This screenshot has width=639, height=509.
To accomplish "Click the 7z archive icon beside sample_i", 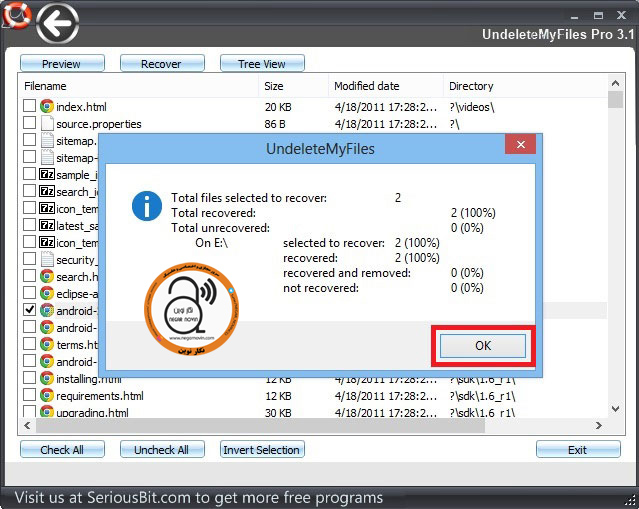I will (47, 174).
